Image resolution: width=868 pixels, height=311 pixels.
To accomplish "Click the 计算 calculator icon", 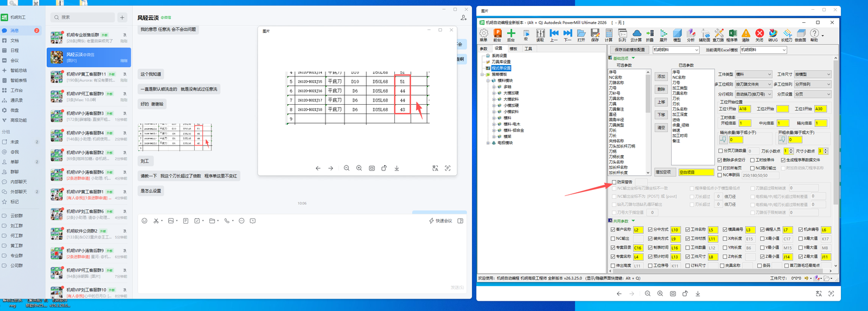I will pos(609,34).
